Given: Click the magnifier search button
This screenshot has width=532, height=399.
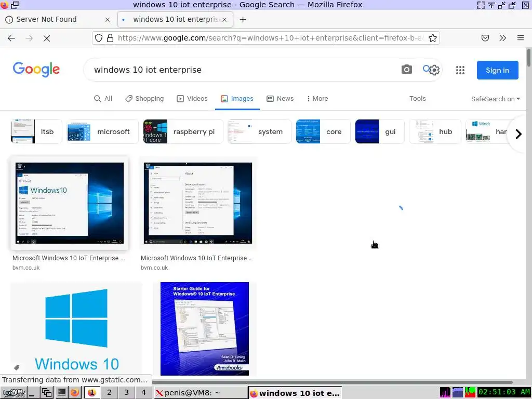Looking at the screenshot, I should point(426,69).
